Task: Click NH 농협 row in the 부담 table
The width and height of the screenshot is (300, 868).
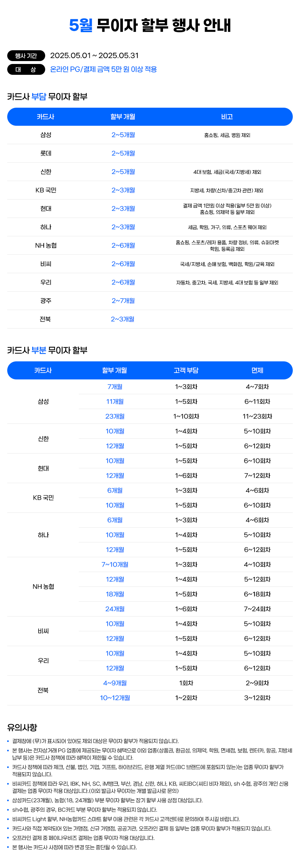Action: pyautogui.click(x=150, y=245)
